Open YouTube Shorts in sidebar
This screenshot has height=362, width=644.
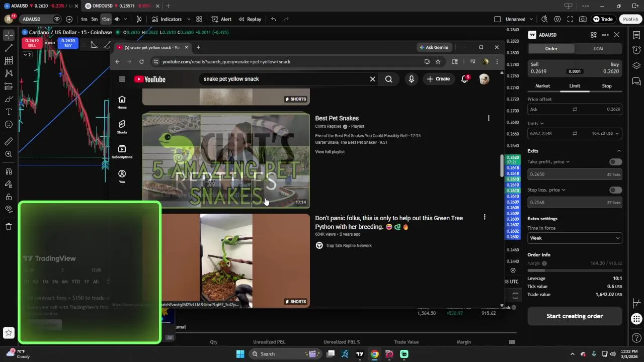point(122,127)
